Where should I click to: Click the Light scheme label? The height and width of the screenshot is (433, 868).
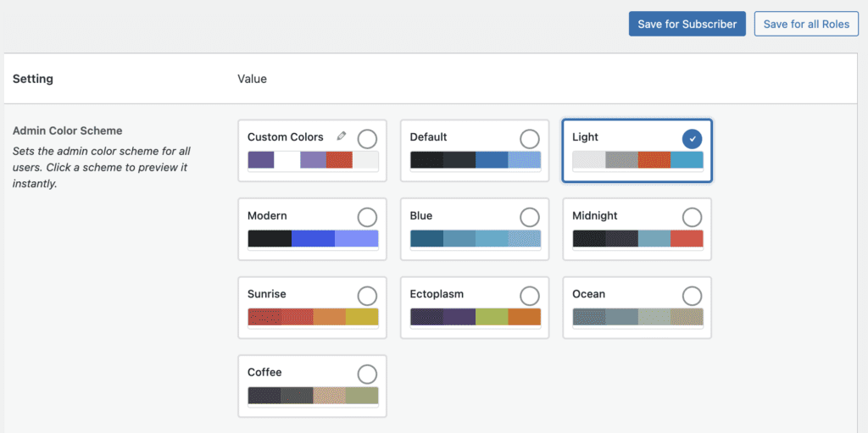pyautogui.click(x=585, y=137)
